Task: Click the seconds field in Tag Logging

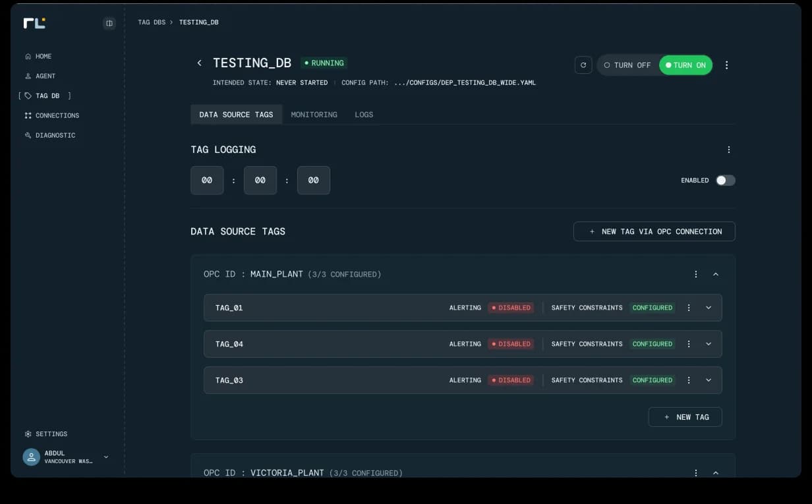Action: tap(314, 181)
